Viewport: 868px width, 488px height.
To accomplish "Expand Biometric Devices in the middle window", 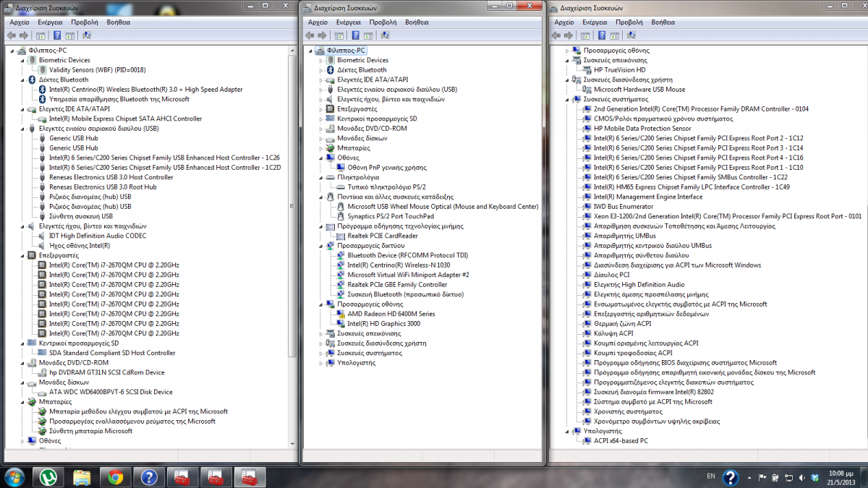I will point(320,60).
